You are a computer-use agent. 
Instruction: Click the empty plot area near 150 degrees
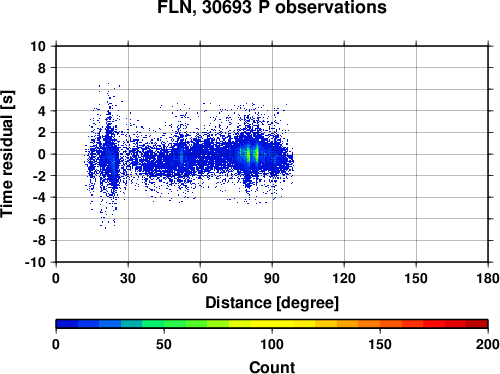(x=416, y=154)
